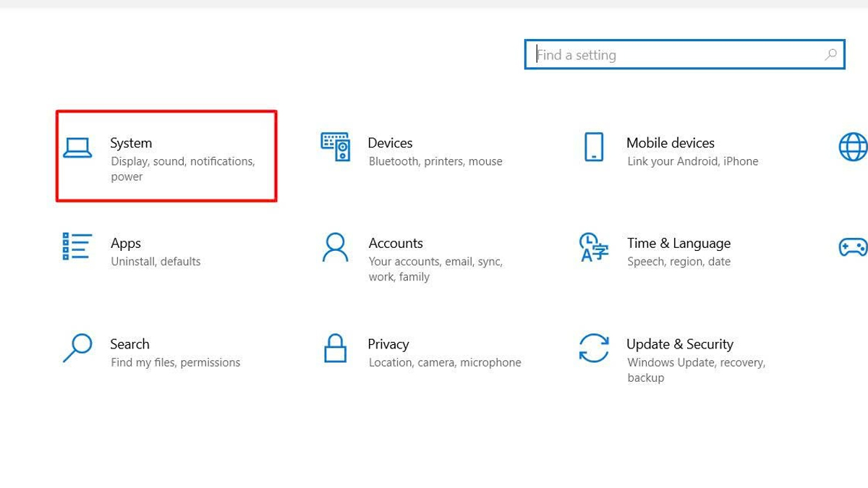This screenshot has width=868, height=488.
Task: Click the 'Your accounts, email, sync, work, family' text
Action: (x=435, y=269)
